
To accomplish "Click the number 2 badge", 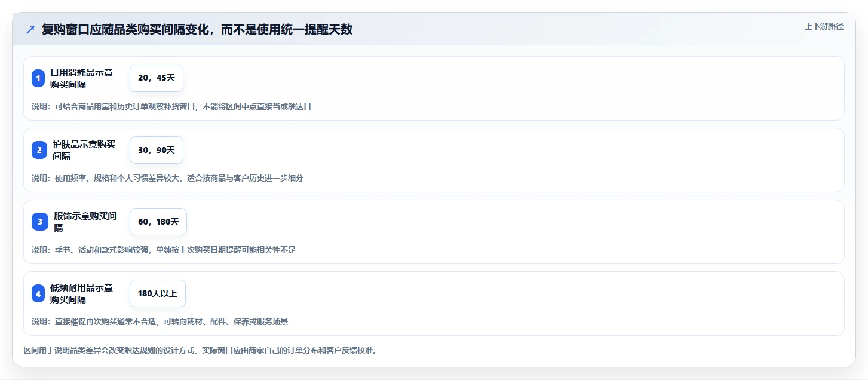I will click(x=38, y=150).
